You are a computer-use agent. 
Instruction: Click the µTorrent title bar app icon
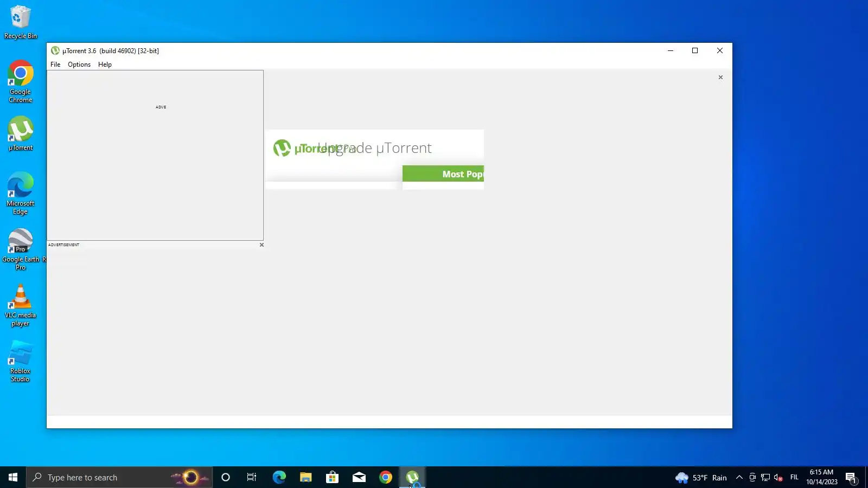55,50
